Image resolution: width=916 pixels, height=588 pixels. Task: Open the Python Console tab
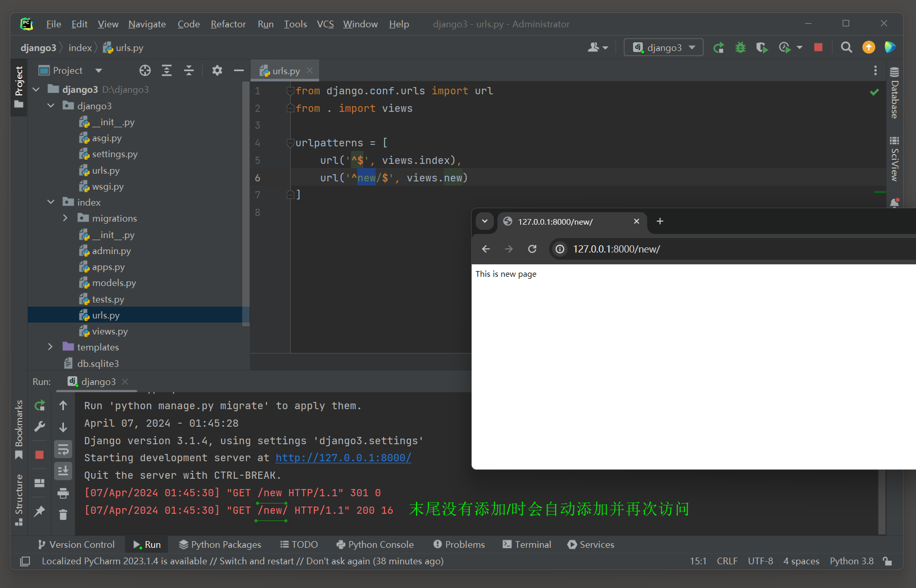click(375, 545)
